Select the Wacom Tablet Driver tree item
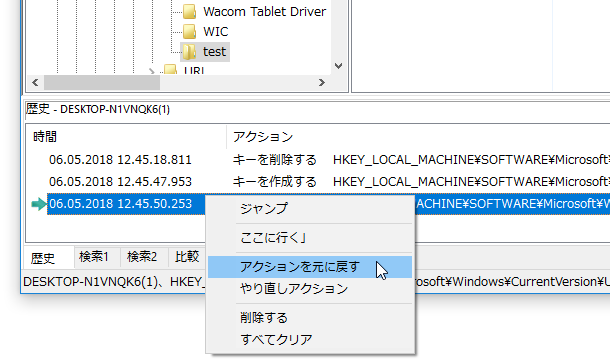Viewport: 610px width, 364px height. point(264,11)
